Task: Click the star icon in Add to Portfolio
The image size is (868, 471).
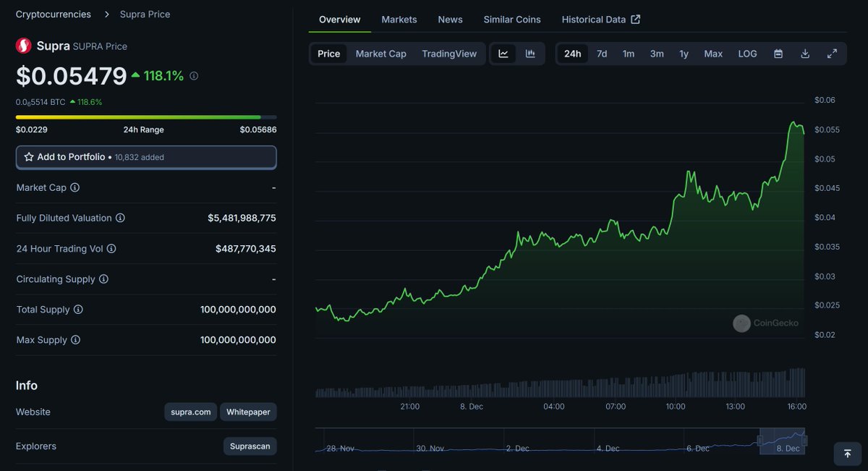Action: 29,157
